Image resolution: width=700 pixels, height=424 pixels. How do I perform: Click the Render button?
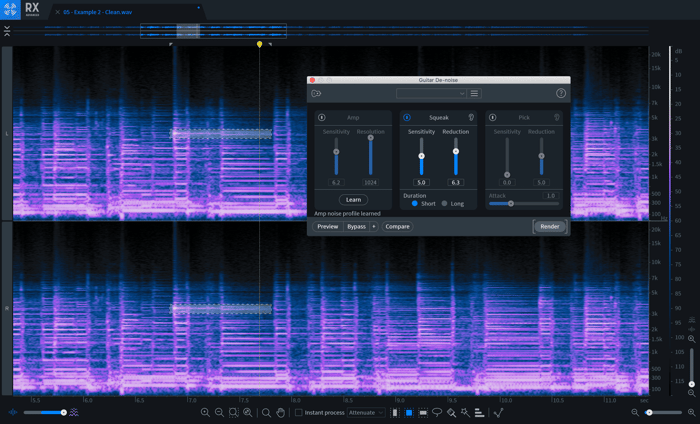click(550, 226)
